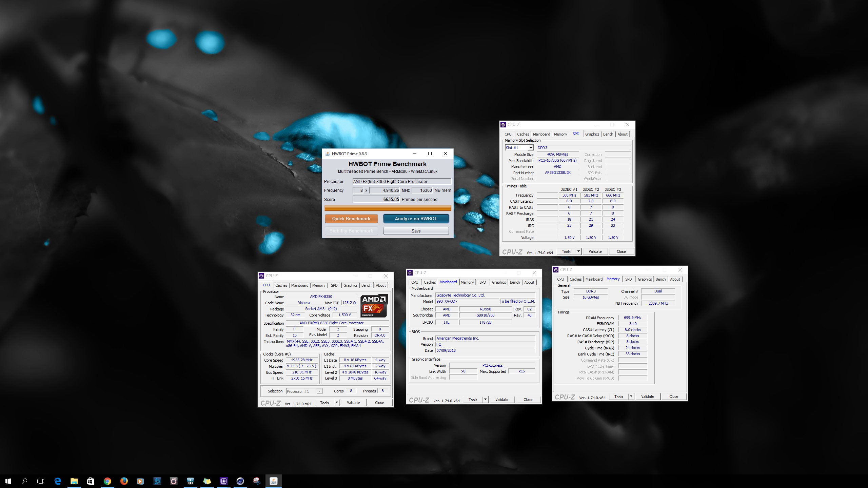Click the CPU-Z icon in Memory window title

pyautogui.click(x=556, y=270)
